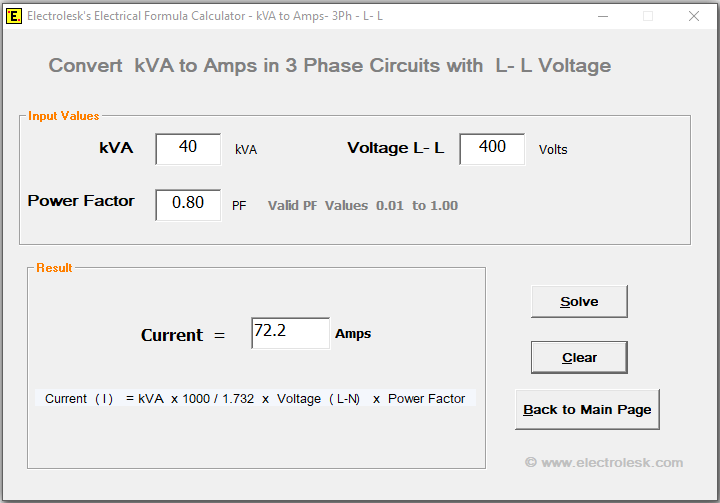Select the Voltage L-L input box
Screen dimensions: 720x503
click(x=492, y=149)
